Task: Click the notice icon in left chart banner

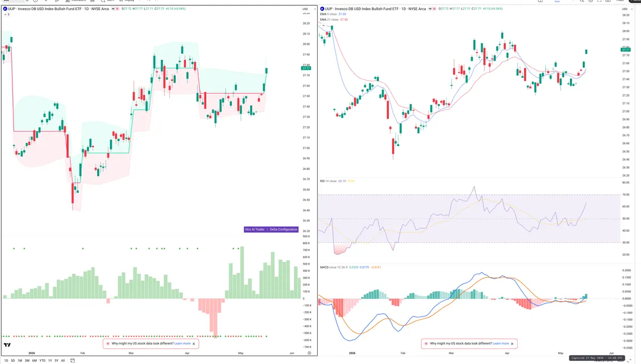Action: click(x=108, y=344)
